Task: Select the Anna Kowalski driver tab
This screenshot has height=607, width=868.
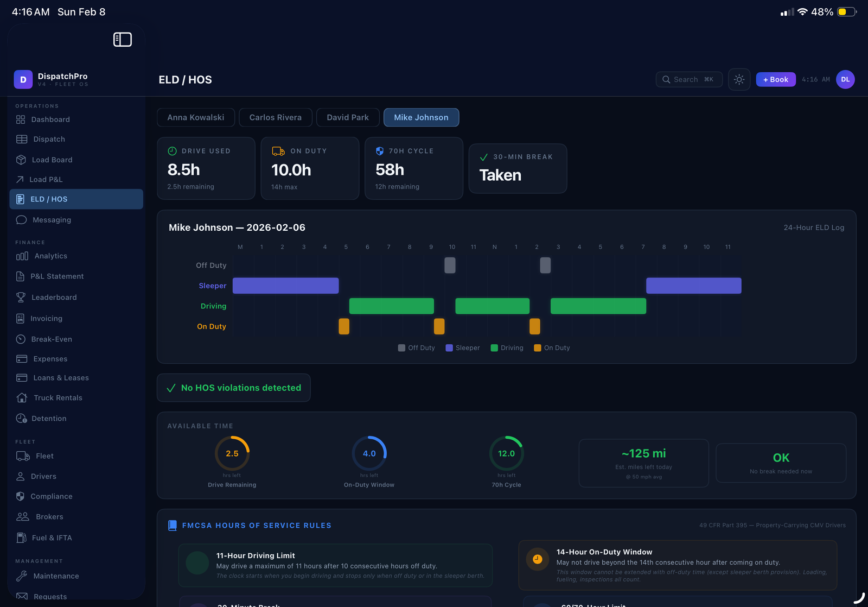Action: click(x=195, y=117)
